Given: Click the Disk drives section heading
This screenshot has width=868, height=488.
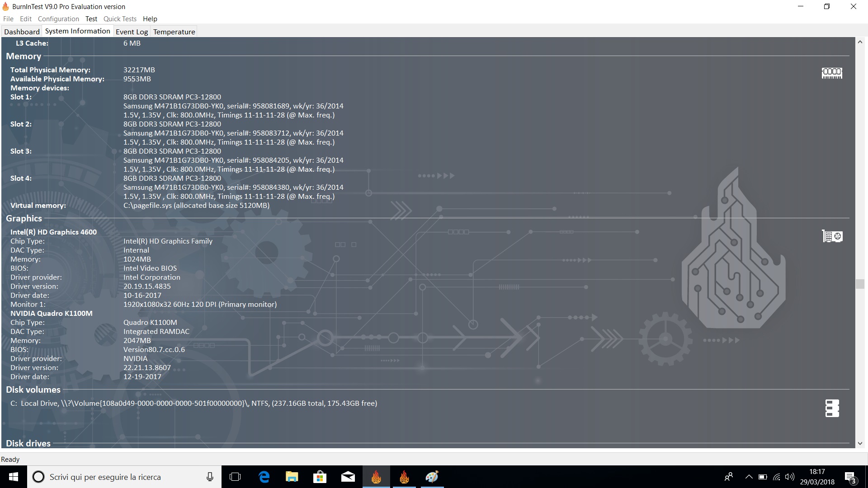Looking at the screenshot, I should pos(28,443).
